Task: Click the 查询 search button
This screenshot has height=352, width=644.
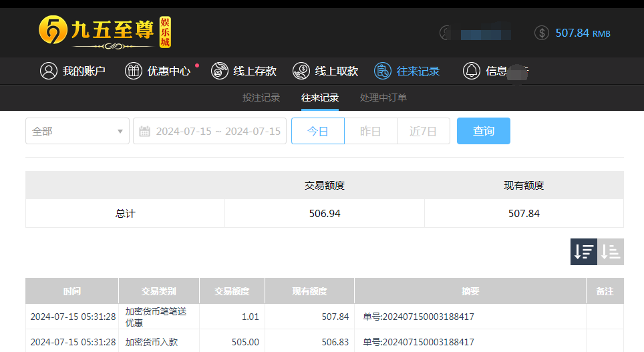Action: click(x=483, y=131)
